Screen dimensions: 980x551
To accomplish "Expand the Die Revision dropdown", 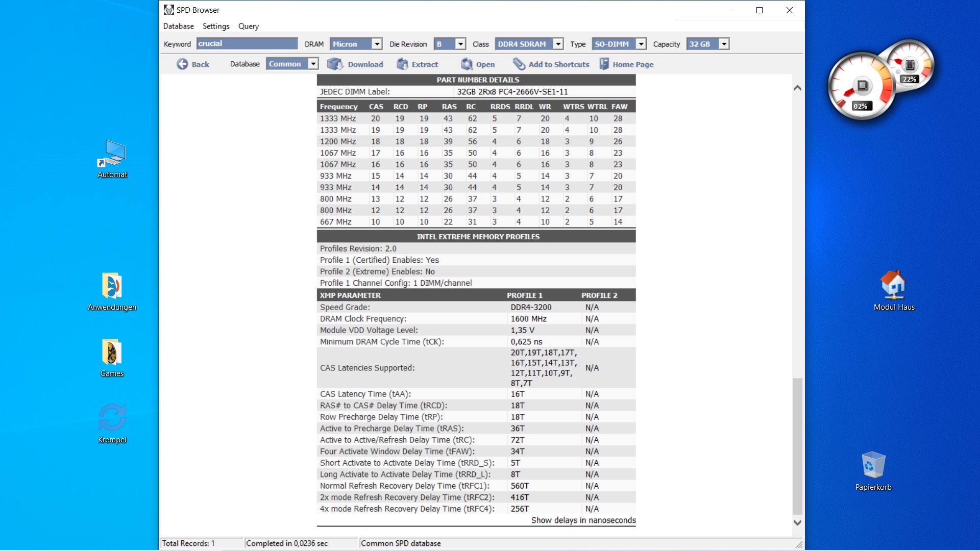I will coord(460,44).
